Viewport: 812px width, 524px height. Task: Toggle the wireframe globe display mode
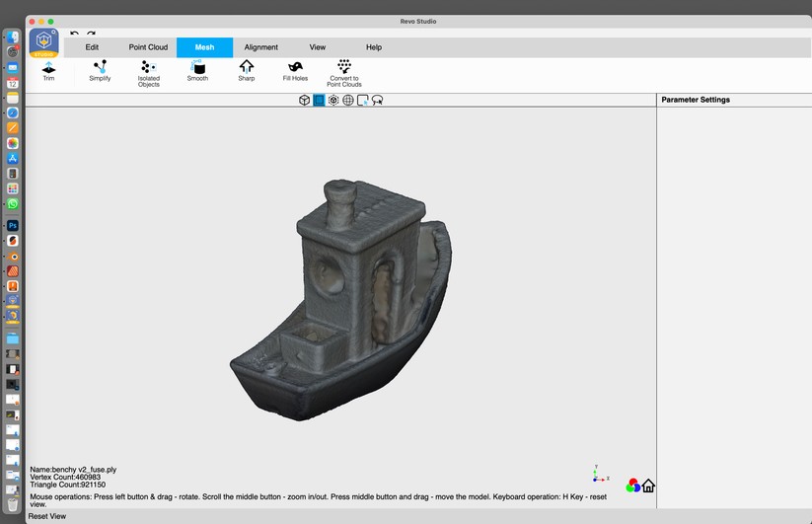(x=348, y=101)
